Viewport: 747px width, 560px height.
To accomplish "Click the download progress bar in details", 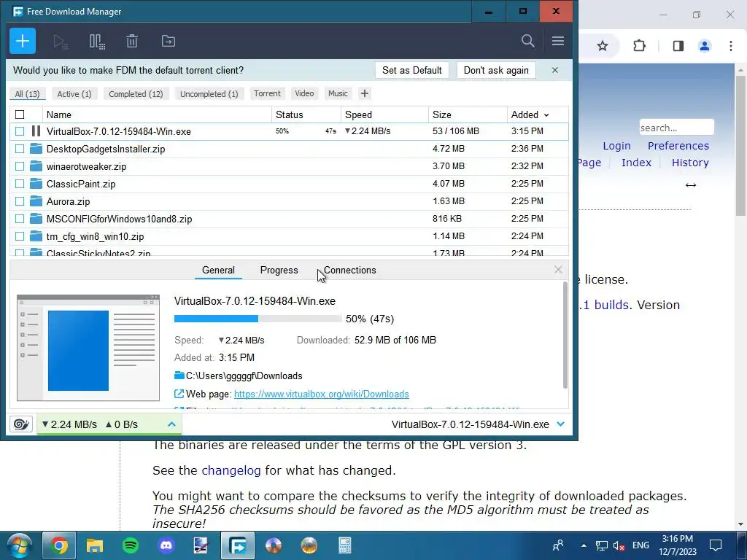I will tap(258, 319).
